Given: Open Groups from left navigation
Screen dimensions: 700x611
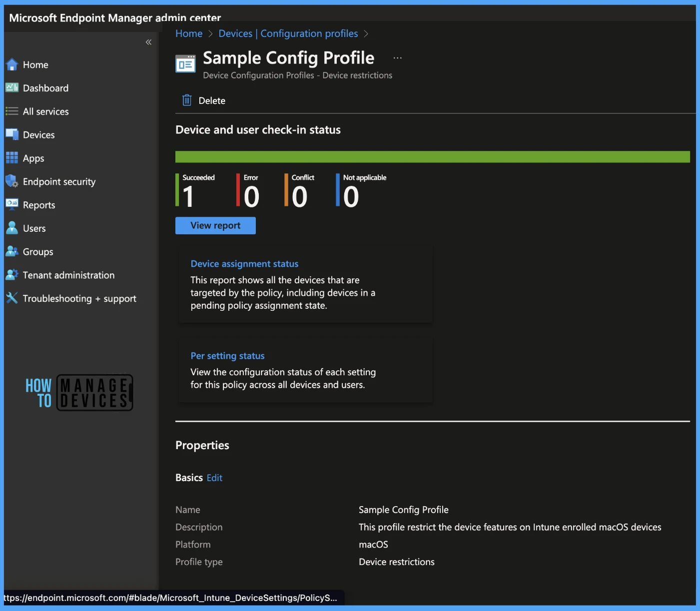Looking at the screenshot, I should click(x=38, y=252).
